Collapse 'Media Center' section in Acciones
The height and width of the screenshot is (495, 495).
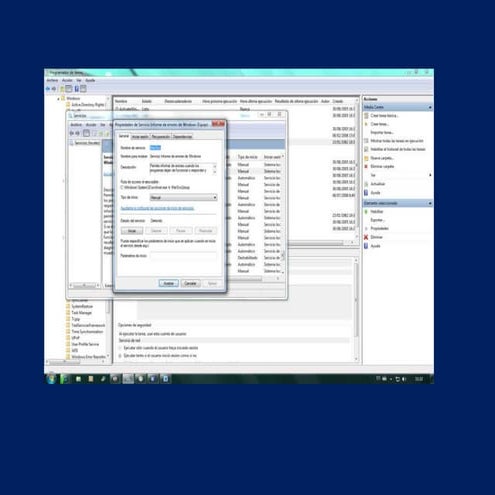click(x=430, y=107)
